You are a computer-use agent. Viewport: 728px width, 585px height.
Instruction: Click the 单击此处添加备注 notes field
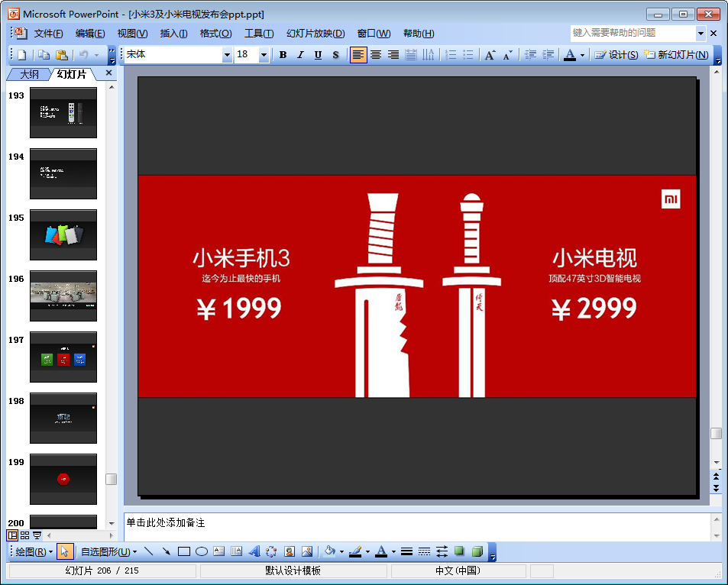point(417,526)
